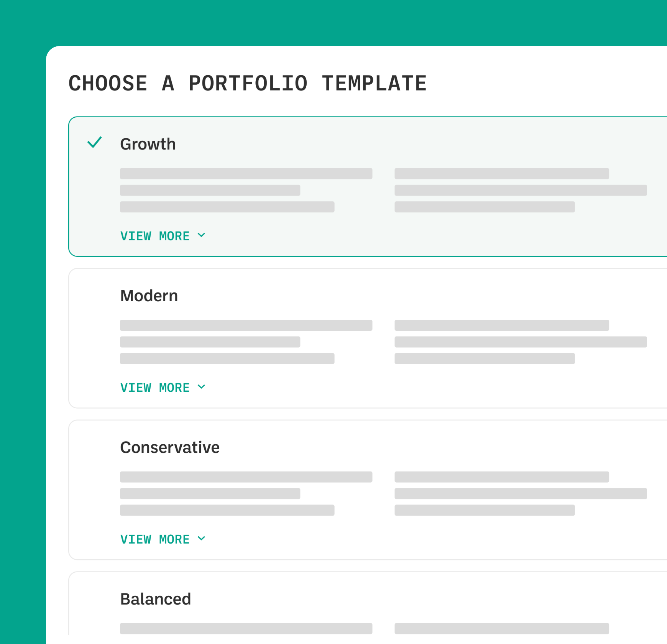Click Modern's left description placeholder block

tap(246, 342)
